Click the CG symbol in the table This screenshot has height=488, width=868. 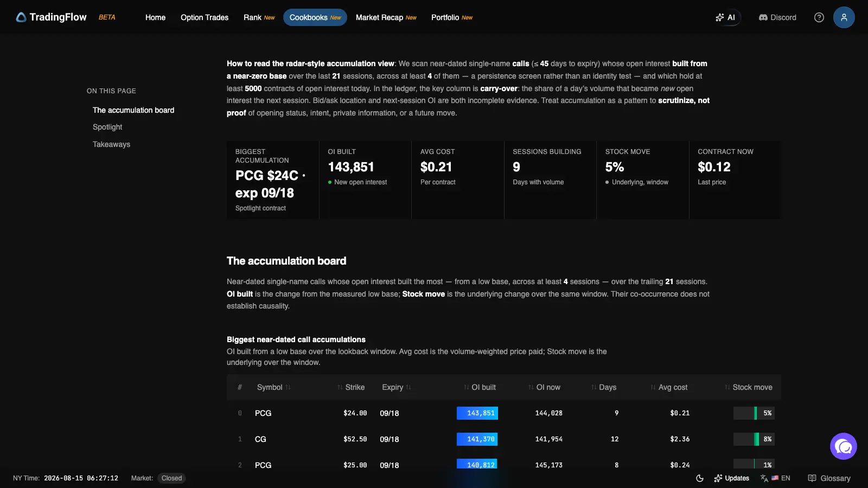260,439
